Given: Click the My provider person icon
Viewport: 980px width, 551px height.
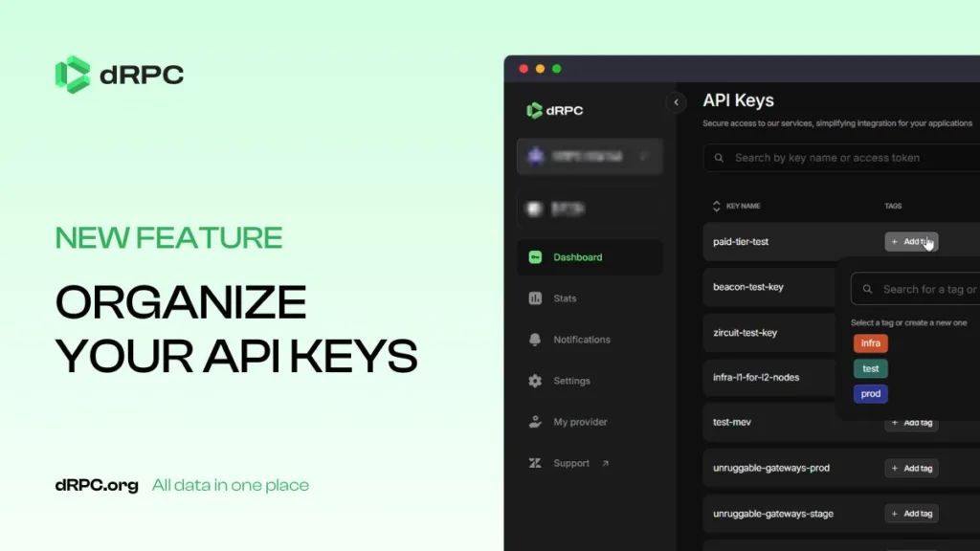Looking at the screenshot, I should point(535,422).
